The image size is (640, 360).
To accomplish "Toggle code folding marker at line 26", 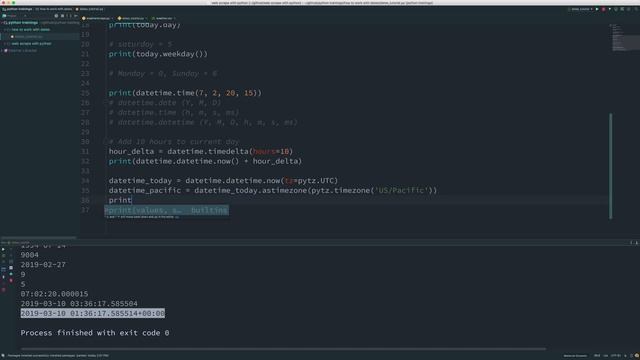I will 105,103.
